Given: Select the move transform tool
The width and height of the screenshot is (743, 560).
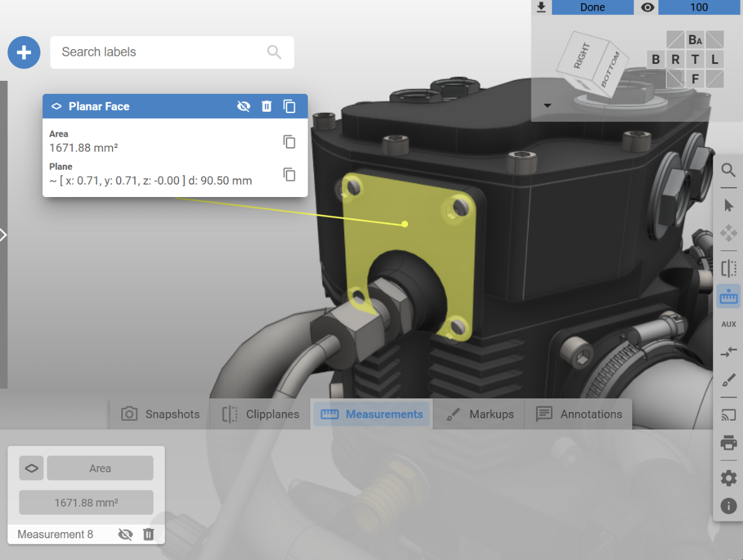Looking at the screenshot, I should [x=728, y=232].
